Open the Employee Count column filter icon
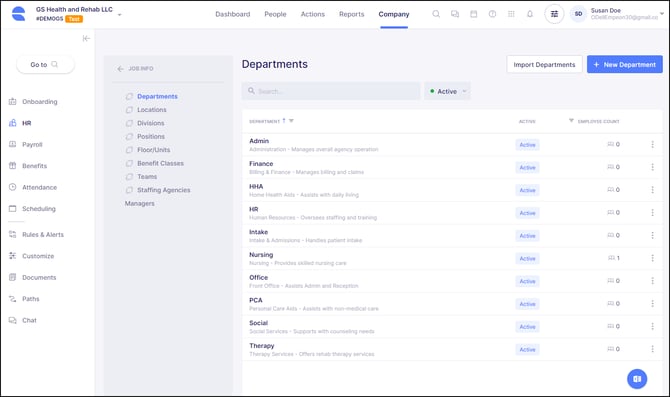 (x=571, y=121)
